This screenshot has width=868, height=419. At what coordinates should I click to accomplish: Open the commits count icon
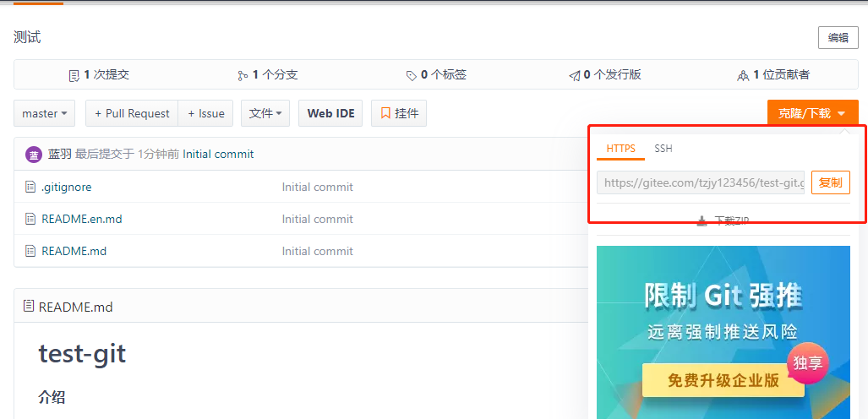point(74,76)
